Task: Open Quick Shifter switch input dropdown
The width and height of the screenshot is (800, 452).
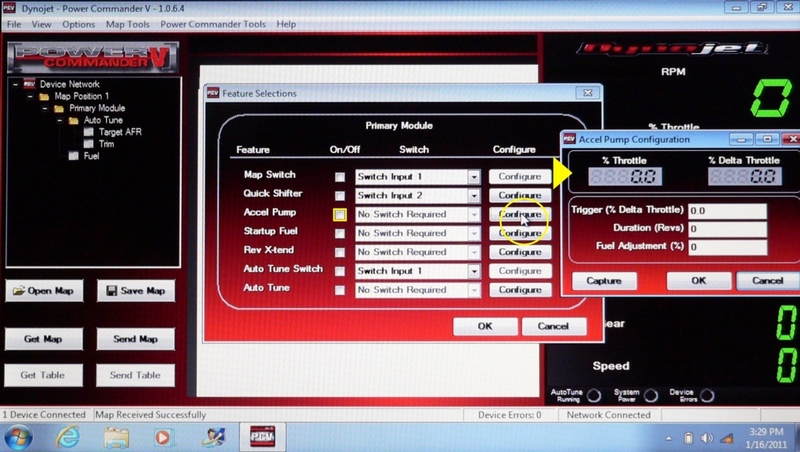Action: pyautogui.click(x=473, y=196)
